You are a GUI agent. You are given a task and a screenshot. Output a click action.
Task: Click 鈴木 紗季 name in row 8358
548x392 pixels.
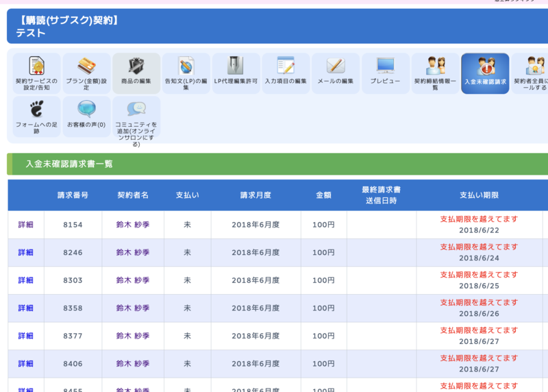(x=133, y=308)
